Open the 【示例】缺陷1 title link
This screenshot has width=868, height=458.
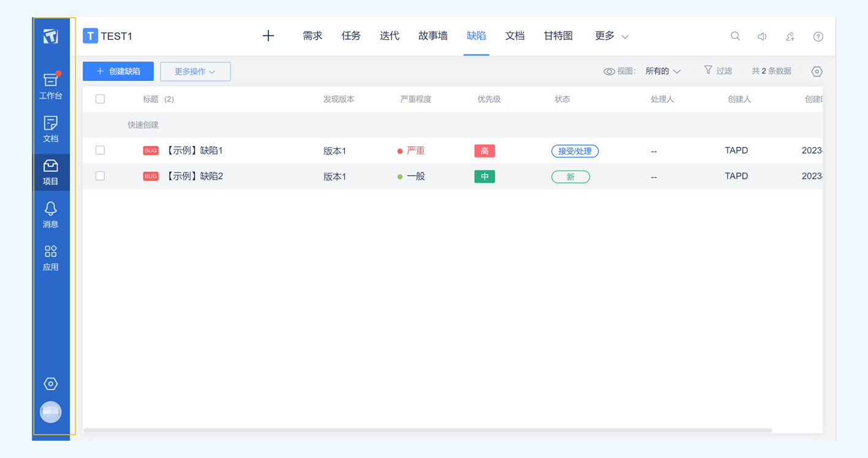pos(195,151)
